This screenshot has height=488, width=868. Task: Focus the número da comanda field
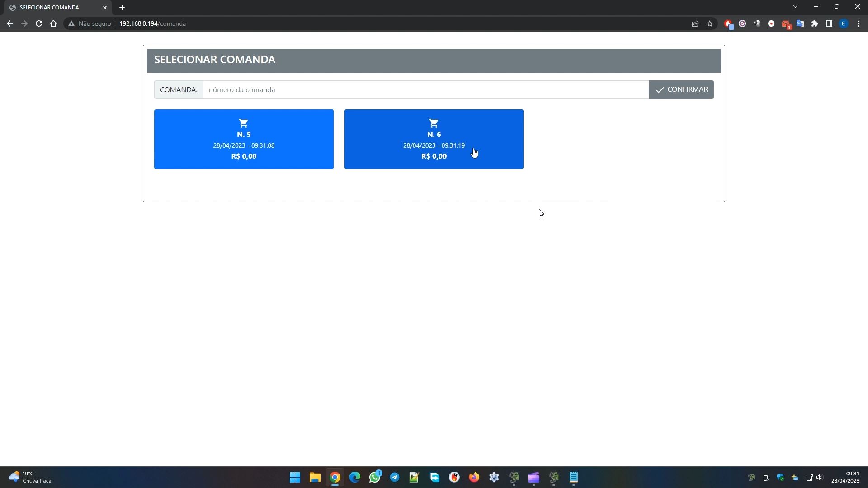click(x=426, y=89)
